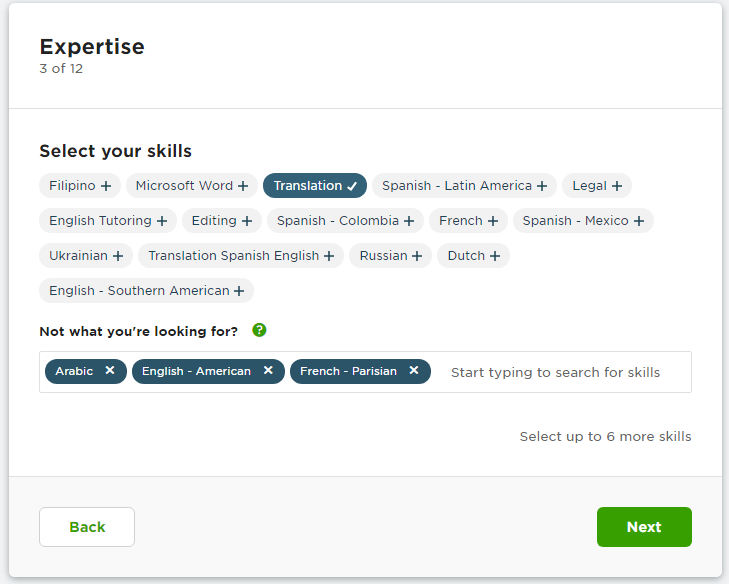Add the Legal skill
This screenshot has width=729, height=584.
click(596, 186)
